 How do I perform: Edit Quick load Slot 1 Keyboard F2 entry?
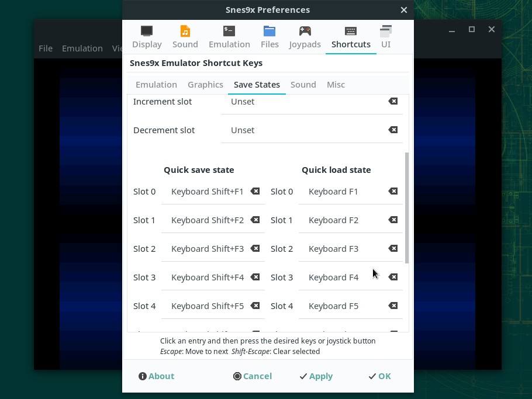click(x=351, y=220)
